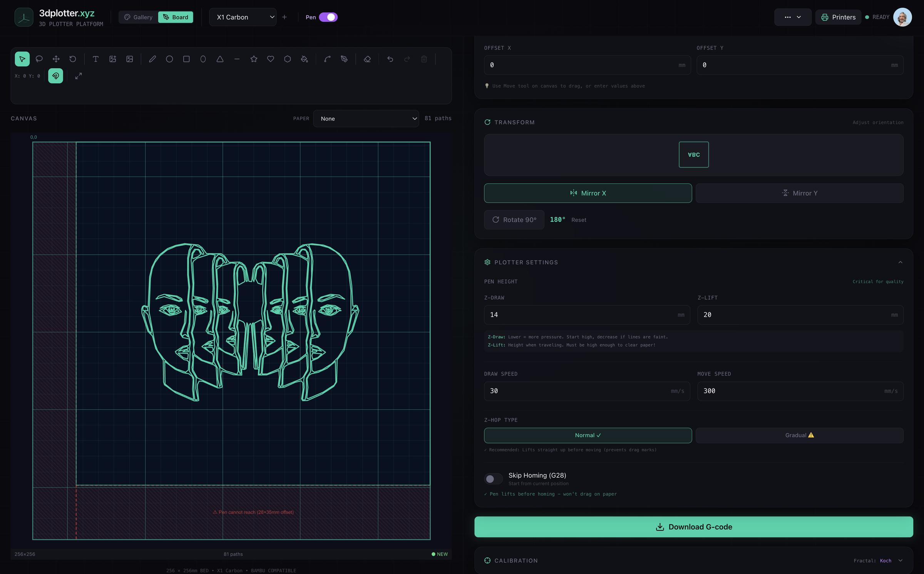Select the hexagon shape tool
The image size is (924, 574).
[288, 59]
